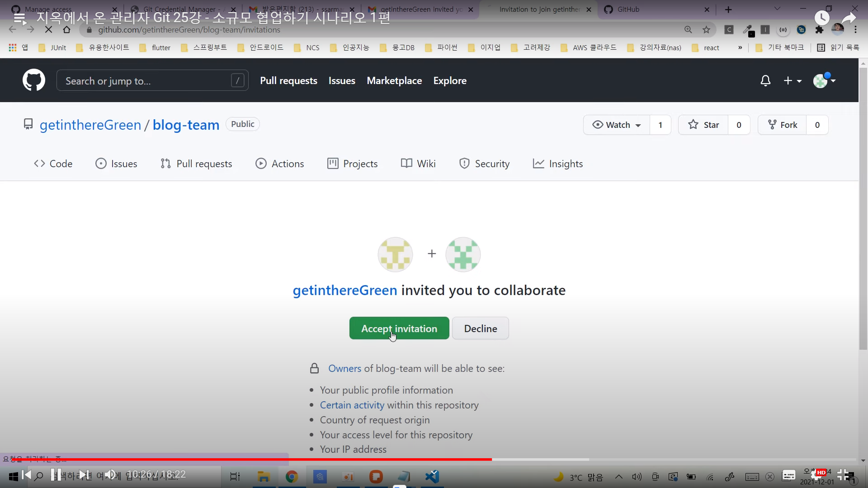Open the flutter bookmark folder
Screen dimensions: 868x488
pyautogui.click(x=155, y=47)
